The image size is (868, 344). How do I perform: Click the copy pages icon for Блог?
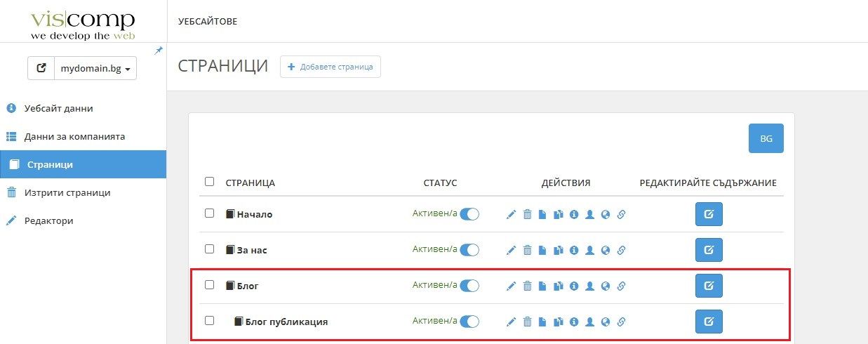[558, 286]
